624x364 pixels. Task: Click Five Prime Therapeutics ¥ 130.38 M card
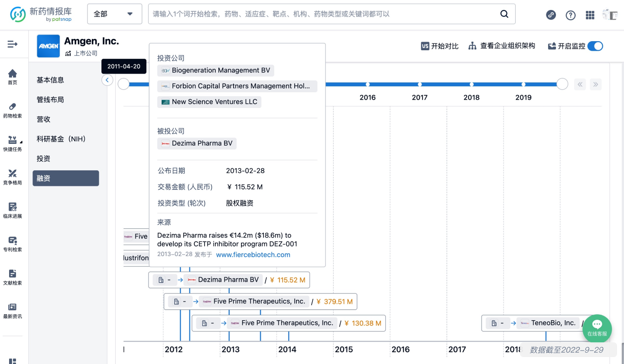pos(289,323)
